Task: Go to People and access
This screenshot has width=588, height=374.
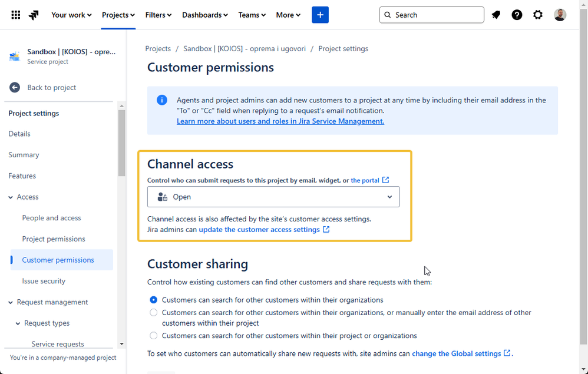Action: click(x=51, y=218)
